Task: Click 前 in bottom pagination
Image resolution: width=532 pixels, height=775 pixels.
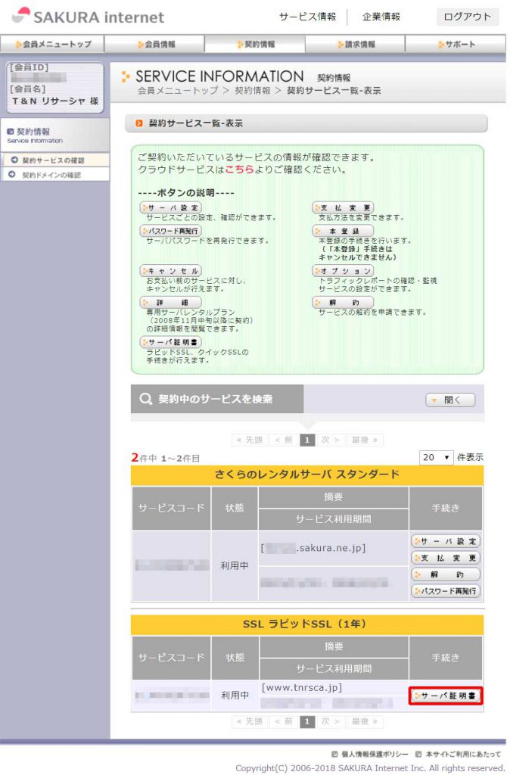Action: pyautogui.click(x=284, y=721)
